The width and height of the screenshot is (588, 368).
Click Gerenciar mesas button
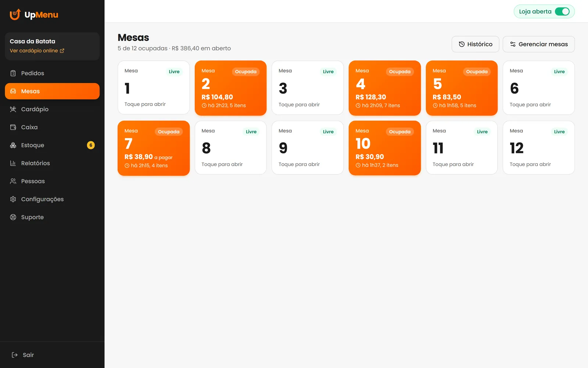pos(539,44)
